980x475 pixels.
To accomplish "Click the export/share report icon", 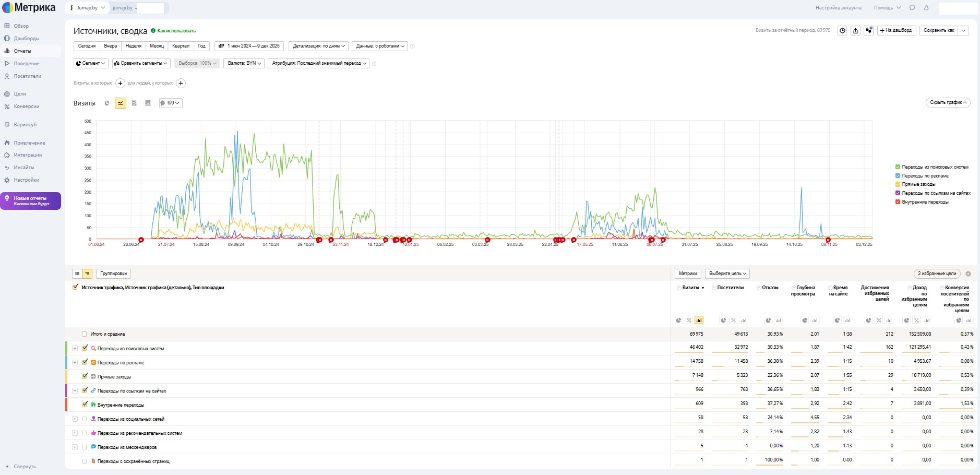I will pyautogui.click(x=855, y=31).
